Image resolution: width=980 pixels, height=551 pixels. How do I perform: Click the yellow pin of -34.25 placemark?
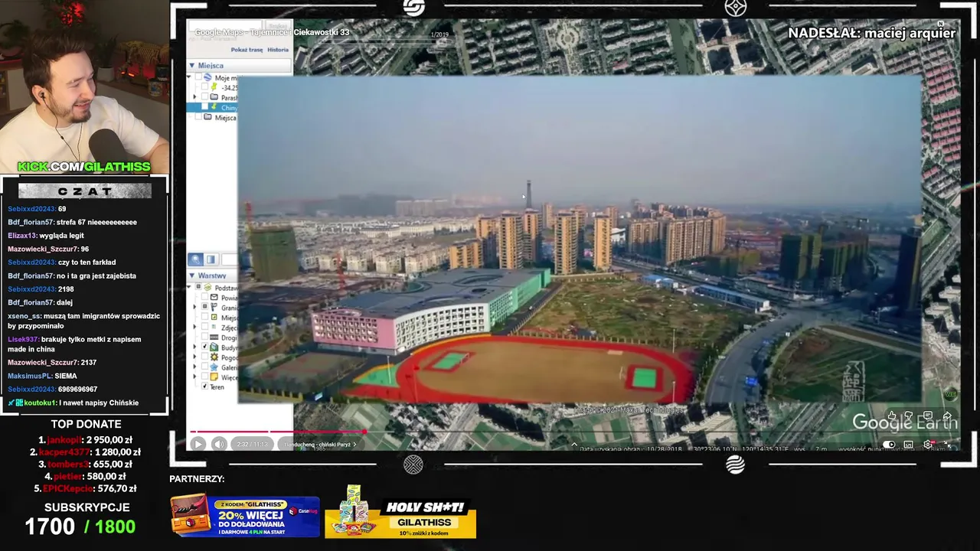[x=214, y=88]
